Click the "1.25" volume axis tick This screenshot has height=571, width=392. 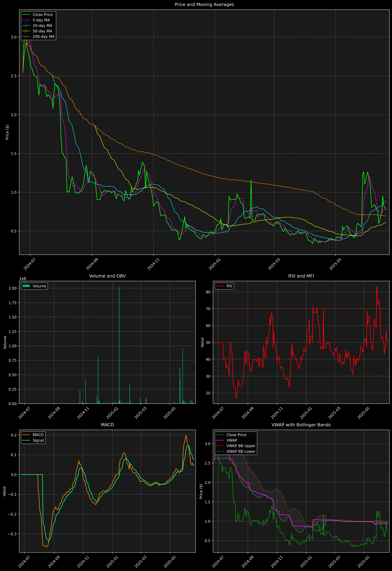(13, 331)
